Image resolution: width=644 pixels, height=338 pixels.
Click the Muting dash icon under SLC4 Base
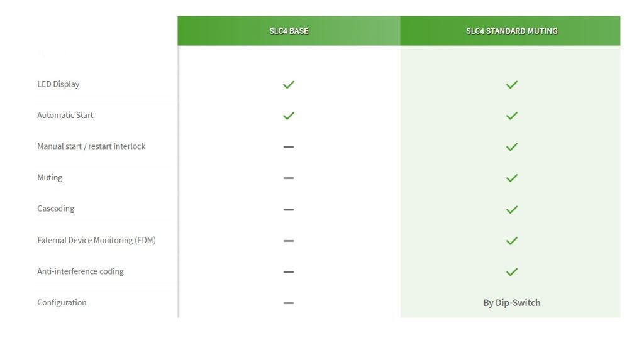click(289, 178)
